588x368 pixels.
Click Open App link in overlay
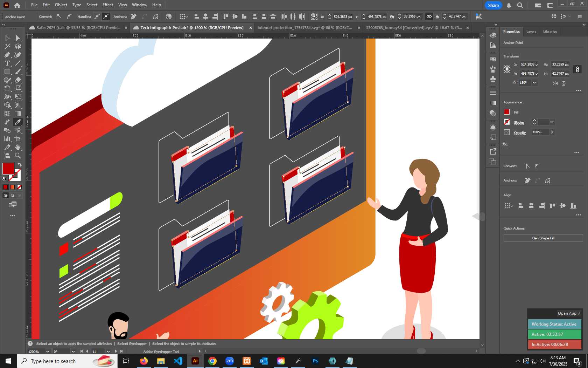[569, 313]
